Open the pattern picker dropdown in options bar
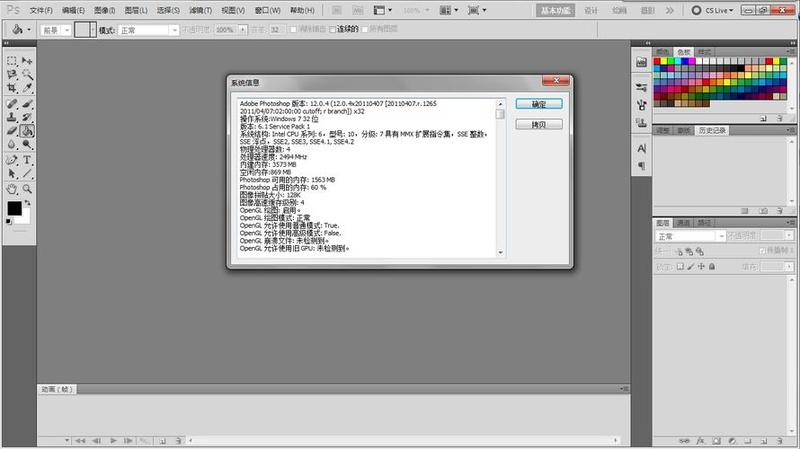Image resolution: width=800 pixels, height=449 pixels. point(93,30)
